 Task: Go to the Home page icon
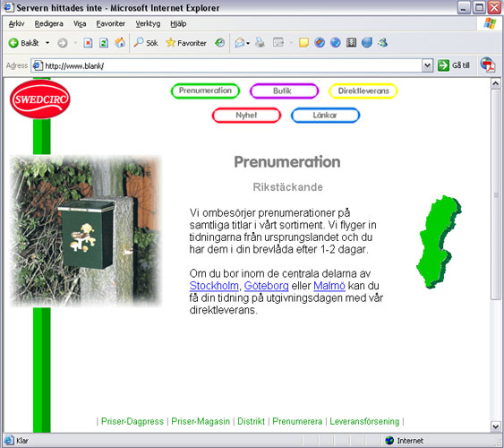[x=120, y=42]
